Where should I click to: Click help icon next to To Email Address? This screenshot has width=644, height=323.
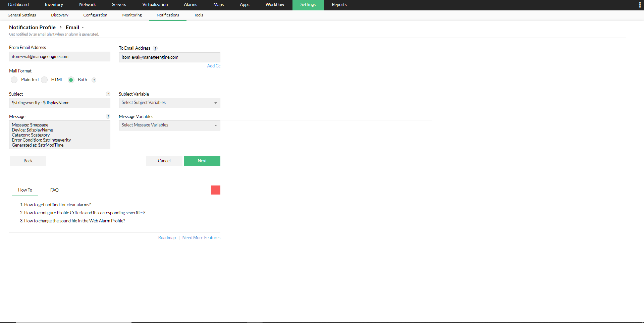[x=155, y=48]
